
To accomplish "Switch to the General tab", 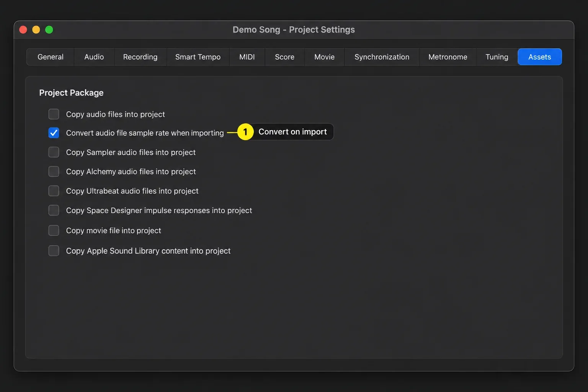I will pyautogui.click(x=50, y=57).
